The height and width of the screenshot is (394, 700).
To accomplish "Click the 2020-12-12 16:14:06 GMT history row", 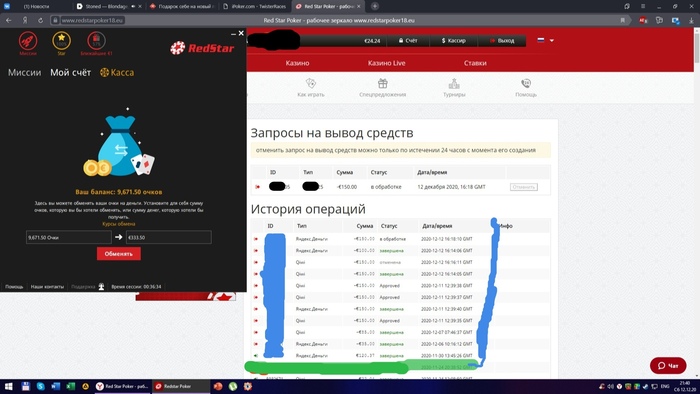I will tap(400, 250).
